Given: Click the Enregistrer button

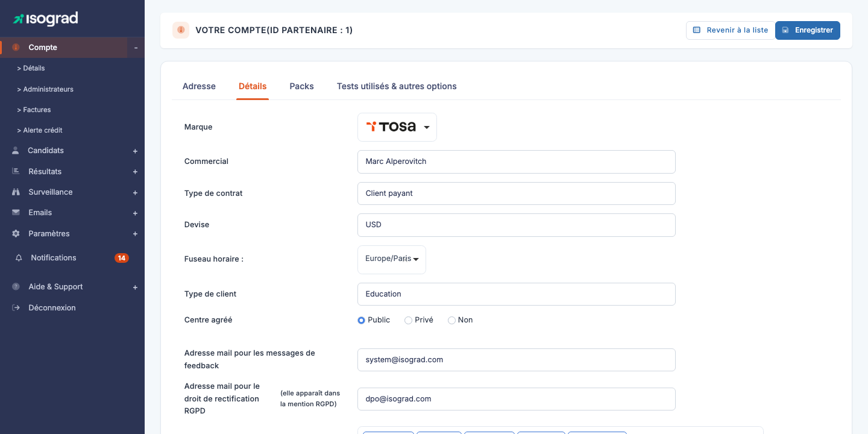Looking at the screenshot, I should coord(808,30).
